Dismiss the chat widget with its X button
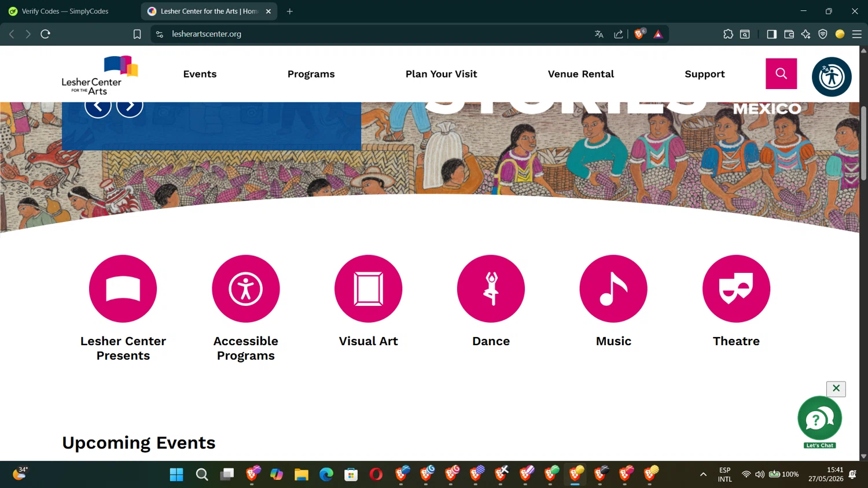Image resolution: width=868 pixels, height=488 pixels. tap(836, 389)
